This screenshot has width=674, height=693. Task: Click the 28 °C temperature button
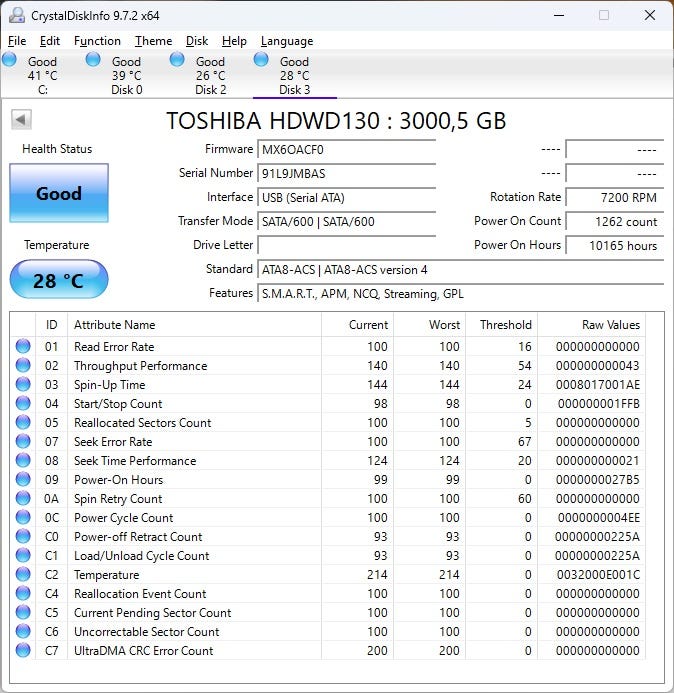point(58,280)
